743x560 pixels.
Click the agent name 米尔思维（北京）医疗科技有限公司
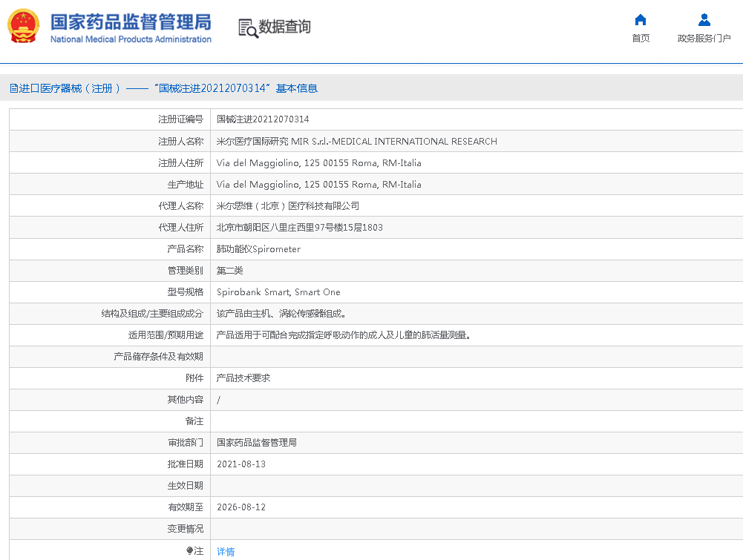point(287,206)
